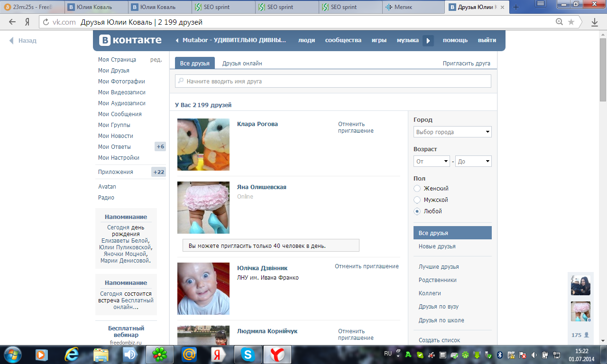Screen dimensions: 607x364
Task: Open Клара Рогова avatar thumbnail
Action: [x=203, y=145]
